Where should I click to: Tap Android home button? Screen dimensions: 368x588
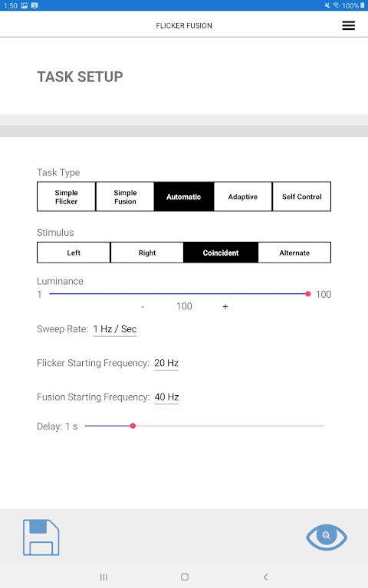click(184, 577)
